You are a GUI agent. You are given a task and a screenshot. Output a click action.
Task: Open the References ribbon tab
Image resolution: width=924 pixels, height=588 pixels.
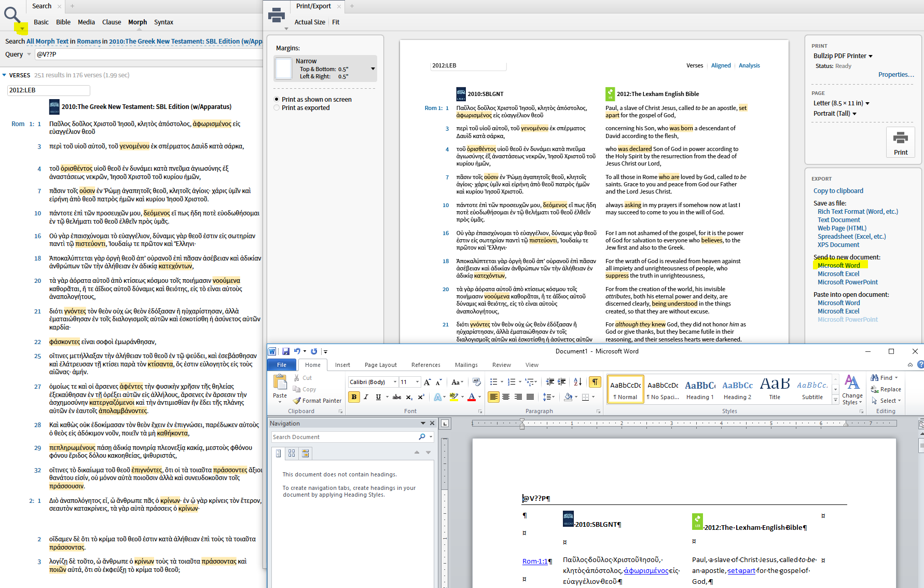coord(426,365)
